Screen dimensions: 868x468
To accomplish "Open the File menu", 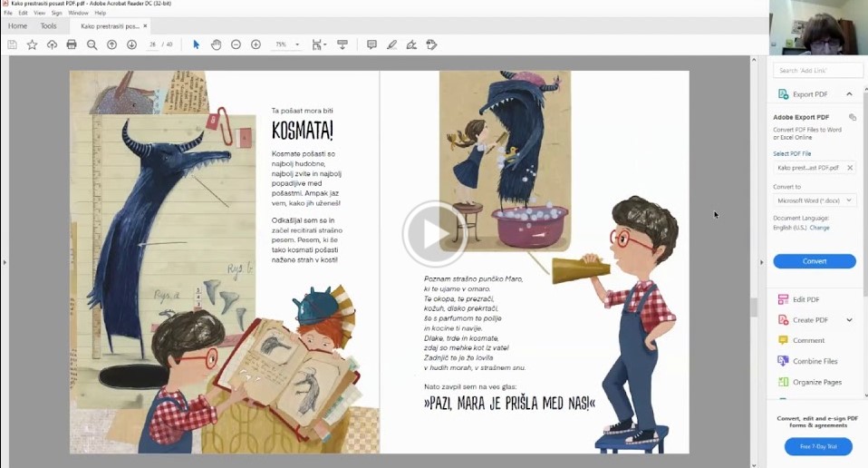I will click(8, 13).
